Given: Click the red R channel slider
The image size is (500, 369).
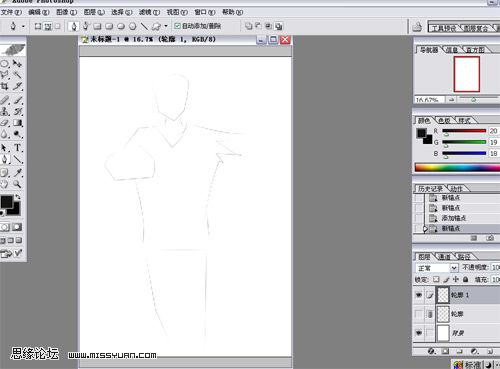Looking at the screenshot, I should [x=464, y=131].
